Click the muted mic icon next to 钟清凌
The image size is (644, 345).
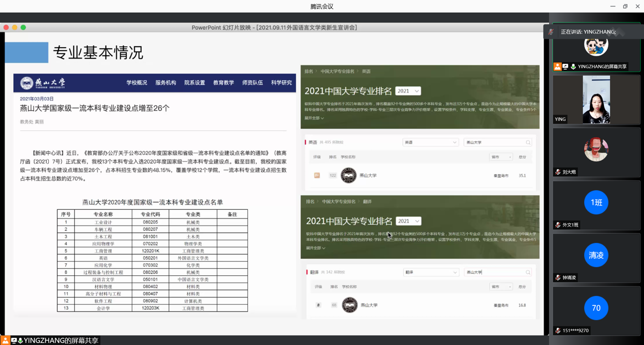(x=558, y=278)
